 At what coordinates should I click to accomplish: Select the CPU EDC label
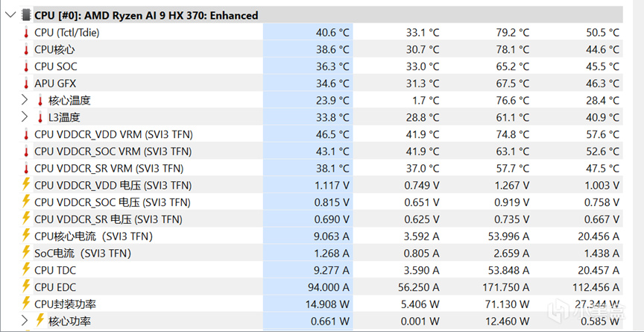pyautogui.click(x=55, y=287)
